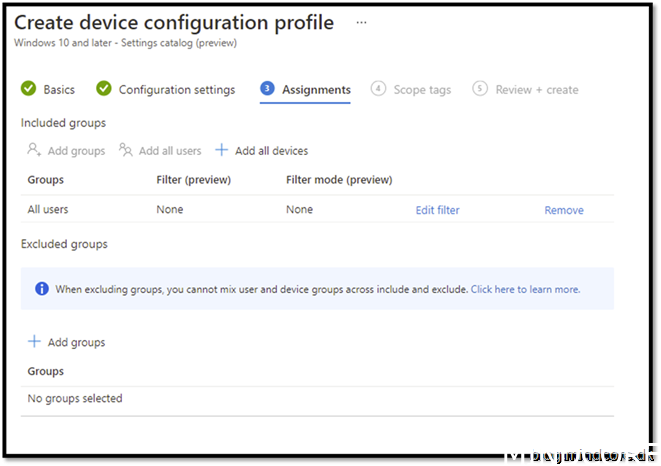
Task: Click the step 3 circle icon
Action: [x=267, y=89]
